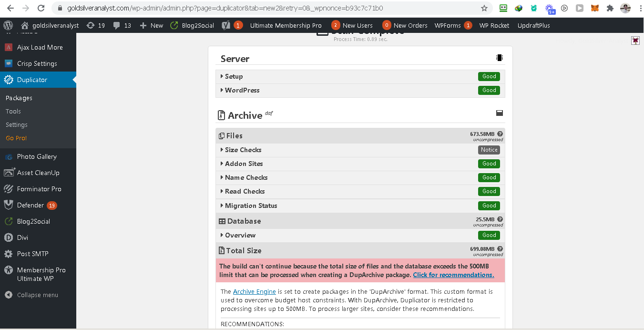Click the address bar URL
This screenshot has height=330, width=644.
point(225,8)
